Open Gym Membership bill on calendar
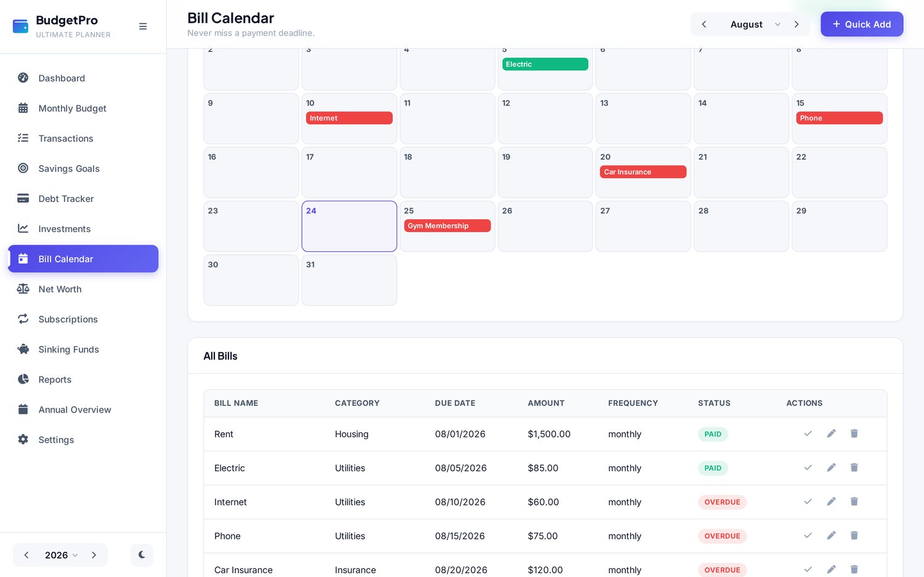The height and width of the screenshot is (577, 924). (447, 226)
